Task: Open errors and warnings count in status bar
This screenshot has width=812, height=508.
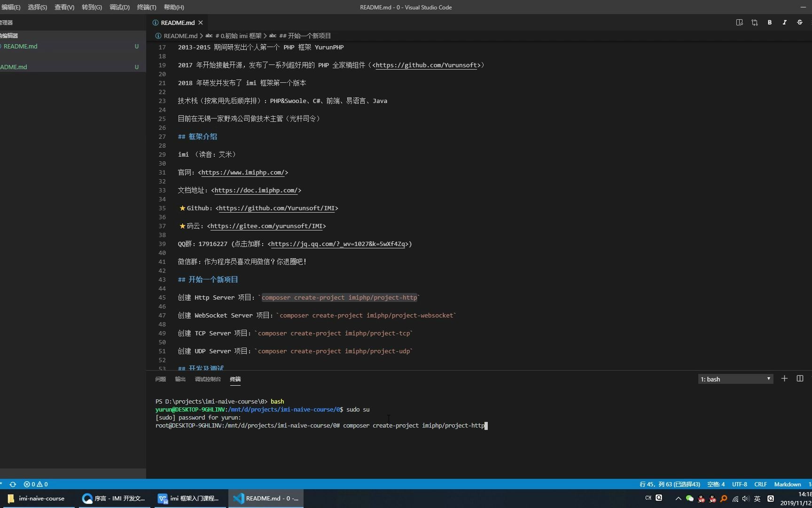Action: 36,484
